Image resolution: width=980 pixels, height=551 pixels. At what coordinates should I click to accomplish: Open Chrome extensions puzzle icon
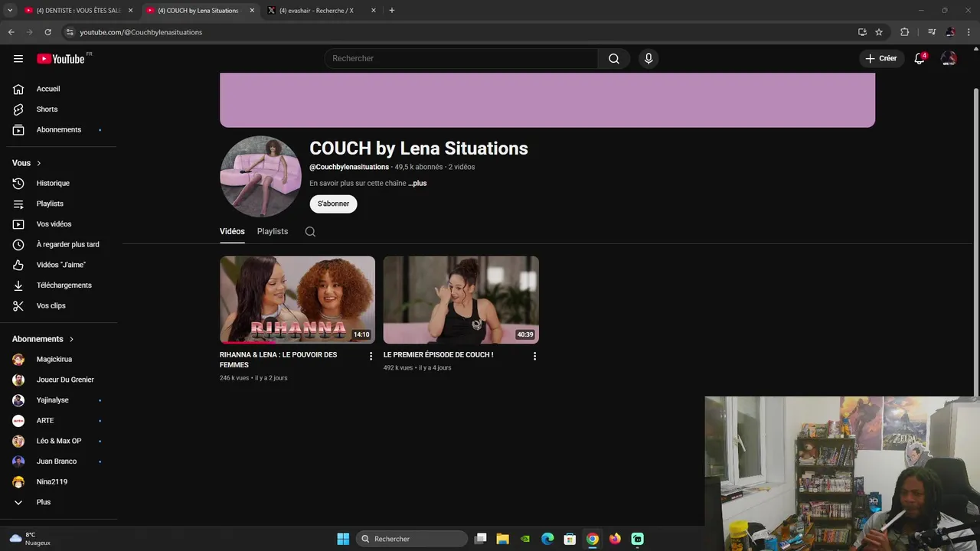pyautogui.click(x=905, y=32)
